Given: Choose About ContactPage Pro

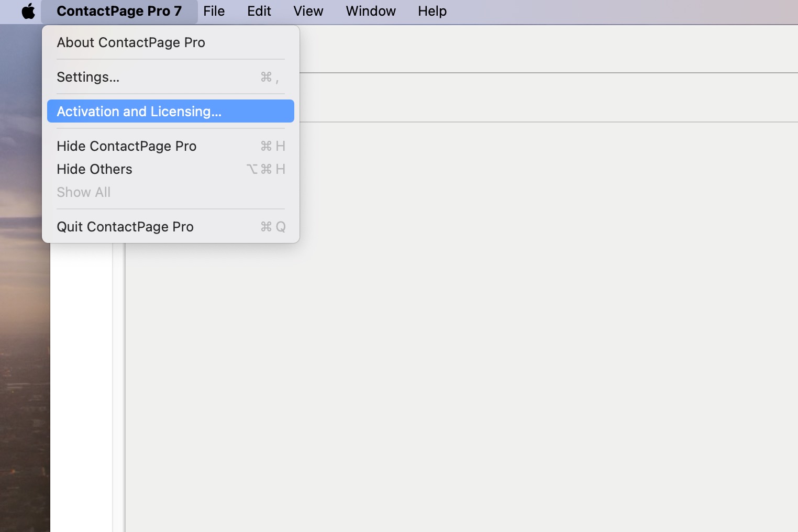Looking at the screenshot, I should [x=131, y=42].
